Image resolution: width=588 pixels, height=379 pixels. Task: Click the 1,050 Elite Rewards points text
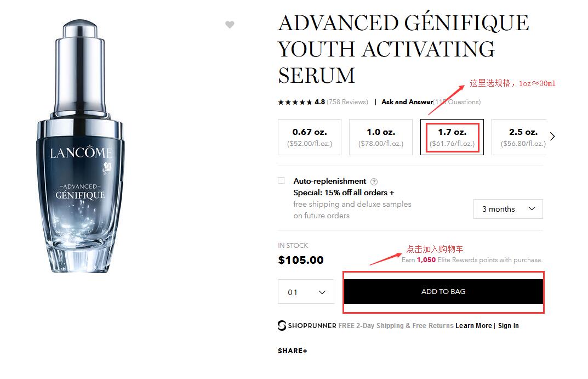(x=426, y=260)
